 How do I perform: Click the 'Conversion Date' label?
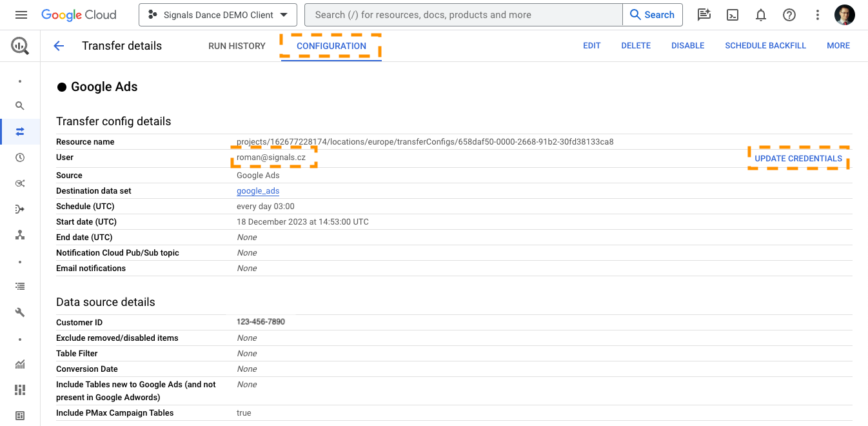pyautogui.click(x=87, y=369)
